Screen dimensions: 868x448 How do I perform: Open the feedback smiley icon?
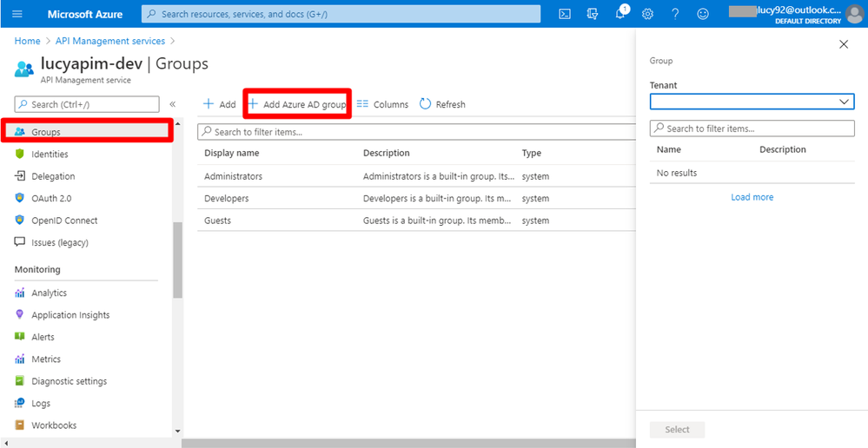tap(703, 14)
